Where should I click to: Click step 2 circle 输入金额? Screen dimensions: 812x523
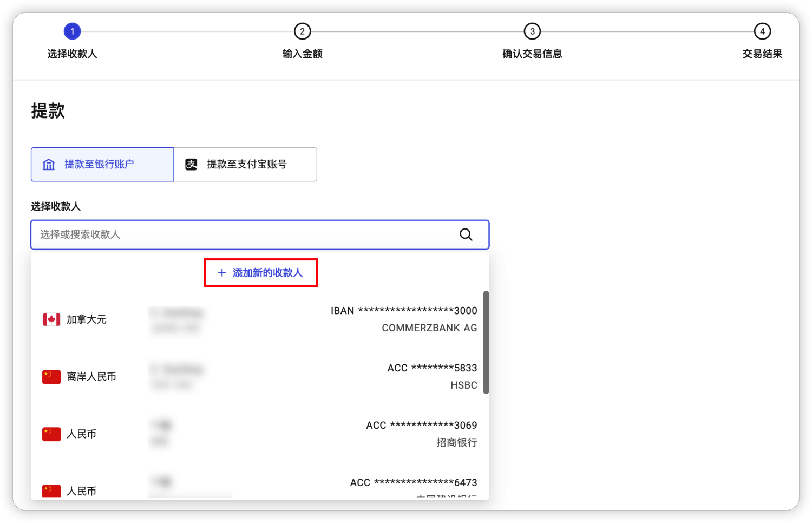(302, 31)
